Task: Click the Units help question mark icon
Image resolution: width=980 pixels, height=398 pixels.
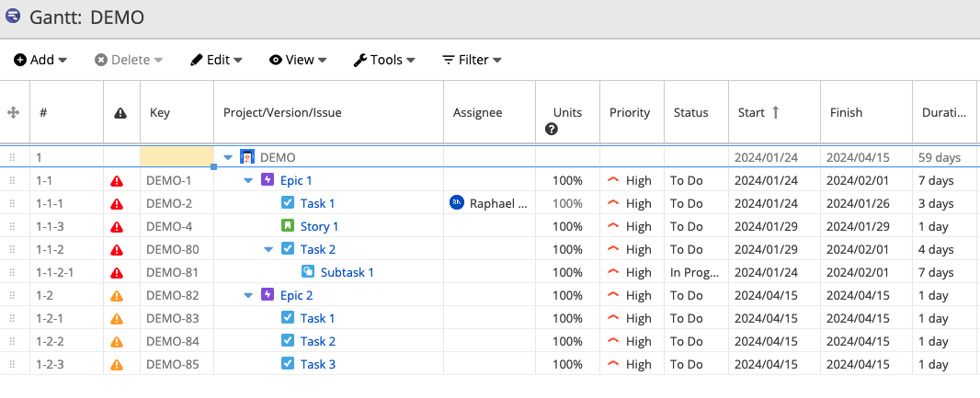Action: coord(552,130)
